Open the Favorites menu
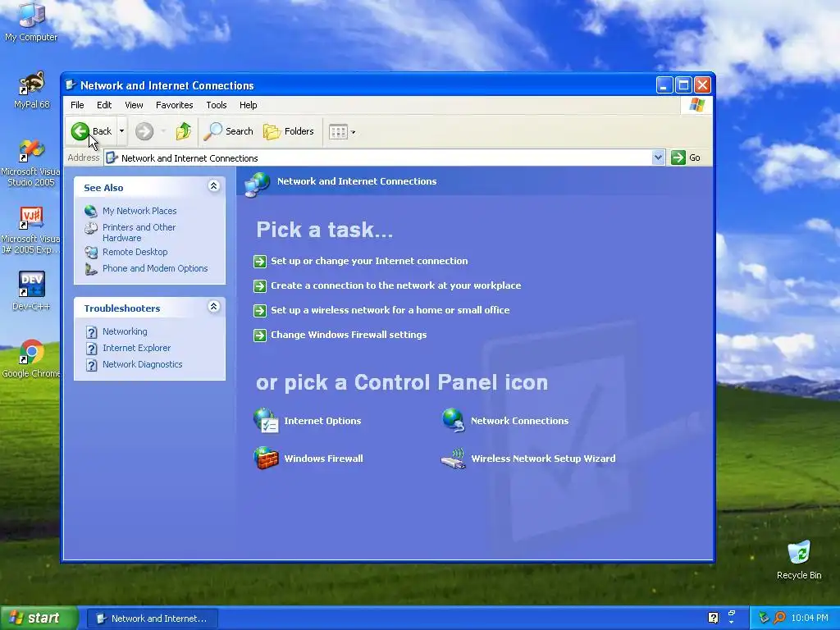The height and width of the screenshot is (630, 840). click(174, 105)
